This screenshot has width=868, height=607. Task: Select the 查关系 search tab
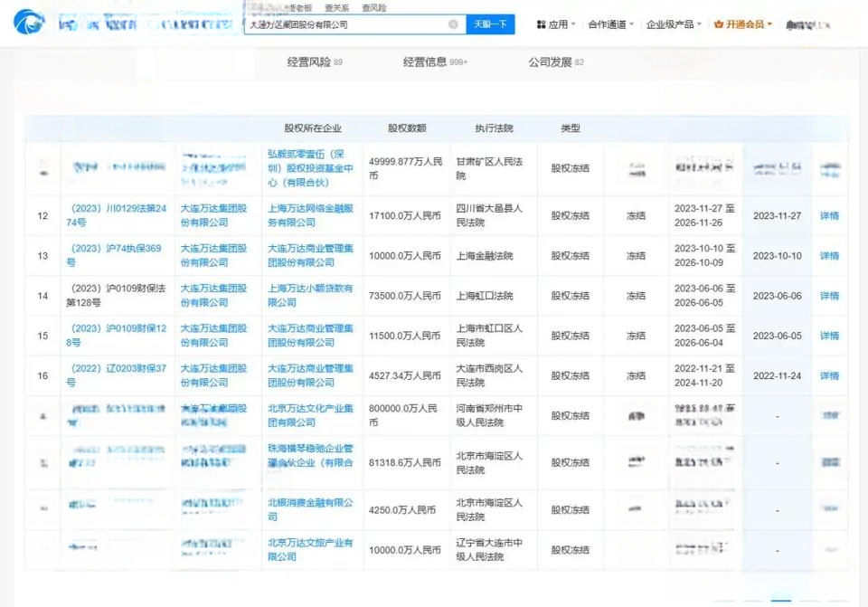336,8
